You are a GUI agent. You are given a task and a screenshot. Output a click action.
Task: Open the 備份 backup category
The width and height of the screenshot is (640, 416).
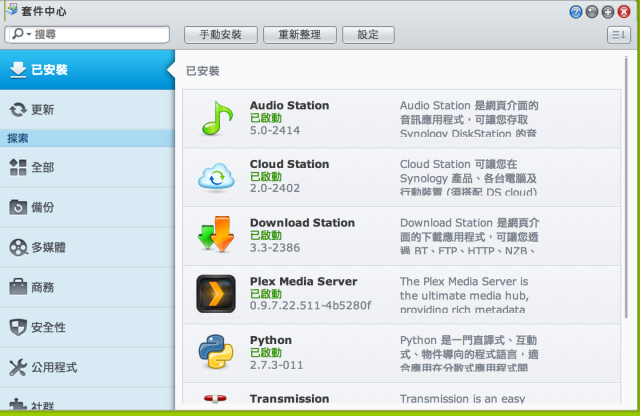87,207
